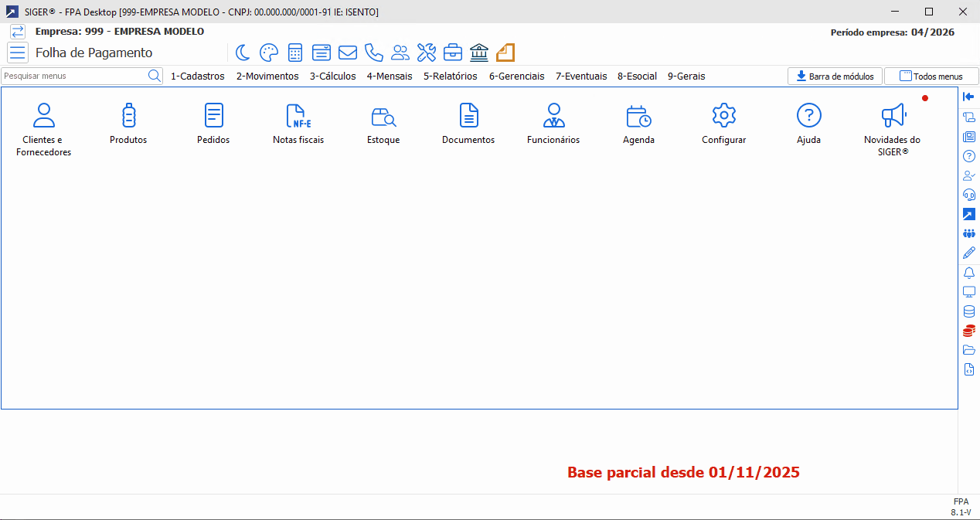
Task: Open the 1-Cadastros menu
Action: pos(198,76)
